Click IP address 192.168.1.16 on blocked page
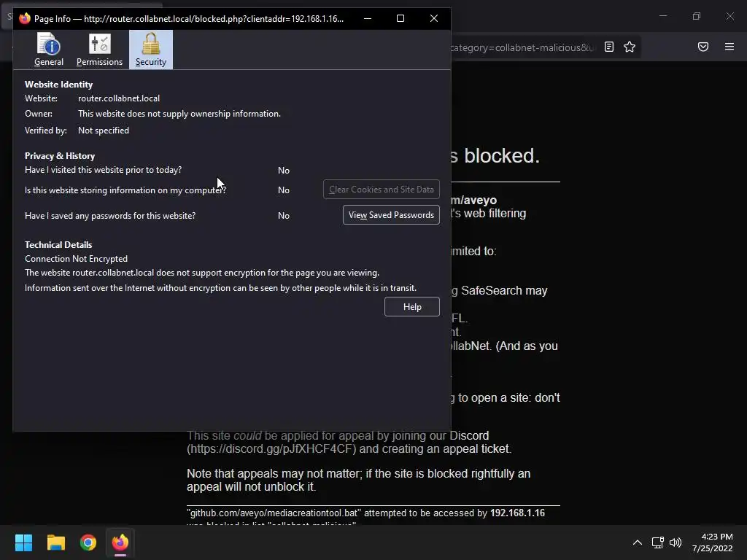Screen dimensions: 747x560 coord(517,513)
